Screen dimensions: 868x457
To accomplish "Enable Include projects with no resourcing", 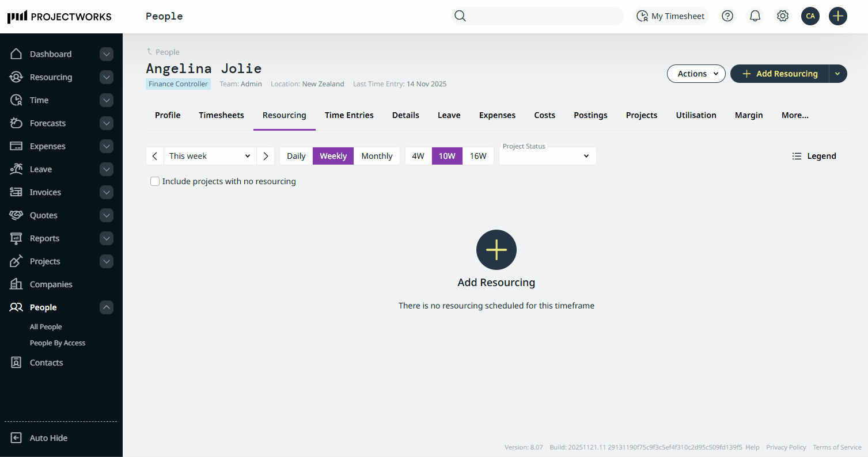I will coord(154,181).
